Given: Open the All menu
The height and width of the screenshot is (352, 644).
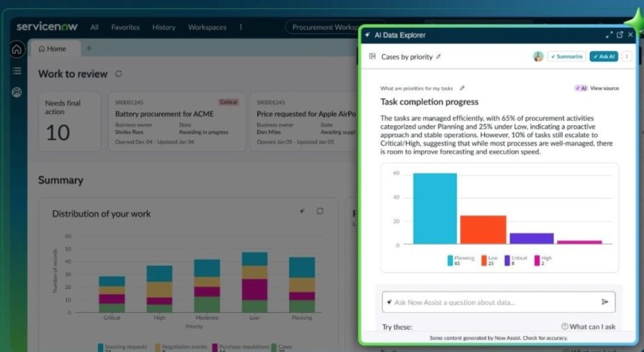Looking at the screenshot, I should (x=94, y=27).
